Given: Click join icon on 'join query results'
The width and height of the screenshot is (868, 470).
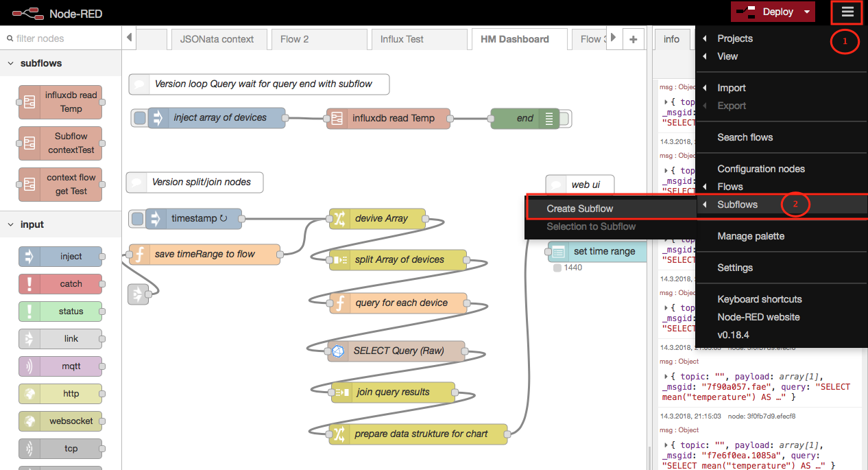Looking at the screenshot, I should click(x=341, y=392).
